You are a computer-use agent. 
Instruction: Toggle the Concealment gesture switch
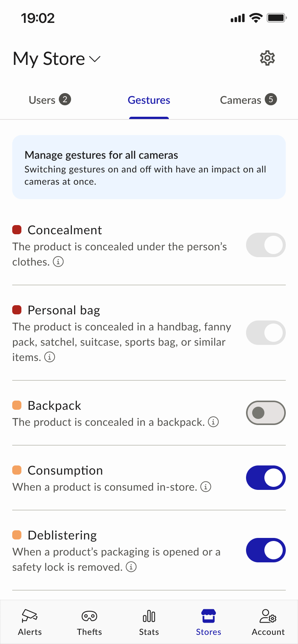pyautogui.click(x=266, y=245)
